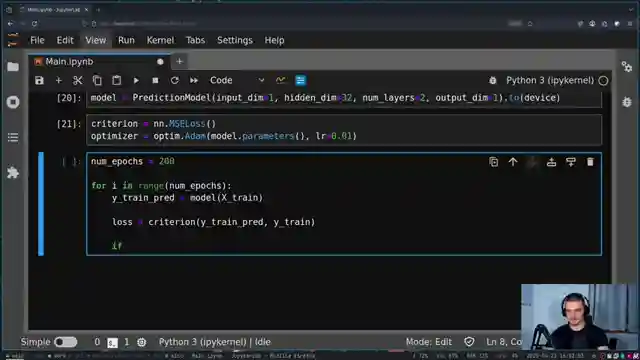This screenshot has height=360, width=640.
Task: Open the Edit menu
Action: pos(65,40)
